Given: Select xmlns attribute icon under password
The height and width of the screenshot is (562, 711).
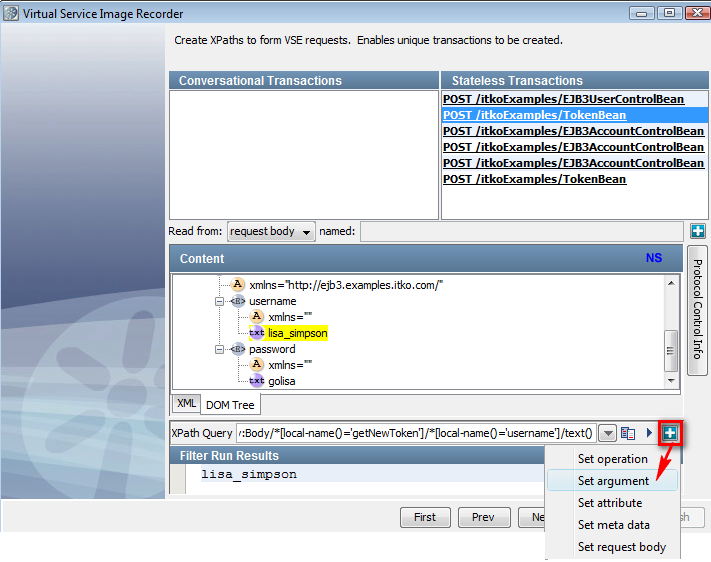Looking at the screenshot, I should click(x=256, y=364).
